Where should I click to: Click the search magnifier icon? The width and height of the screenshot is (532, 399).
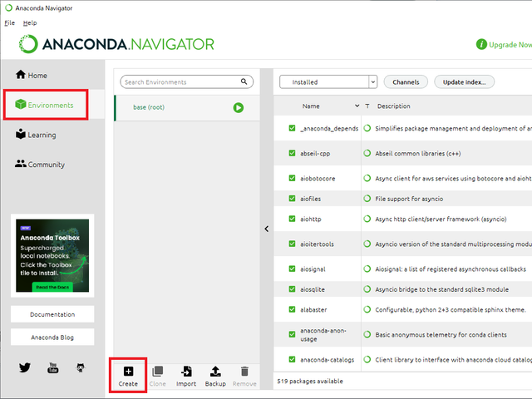tap(244, 81)
